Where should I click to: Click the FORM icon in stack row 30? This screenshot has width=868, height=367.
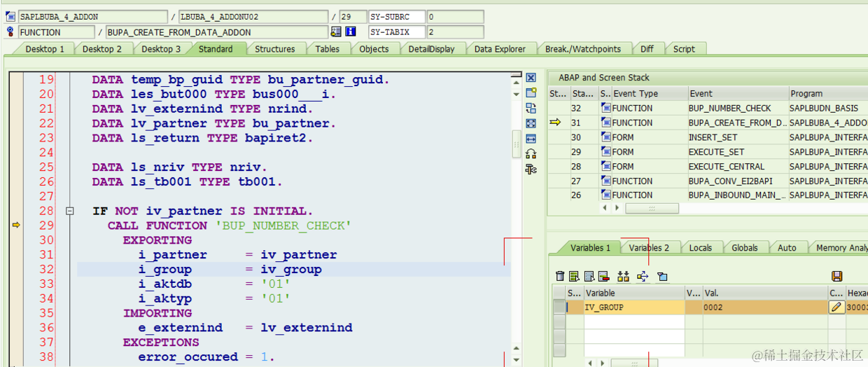coord(605,137)
